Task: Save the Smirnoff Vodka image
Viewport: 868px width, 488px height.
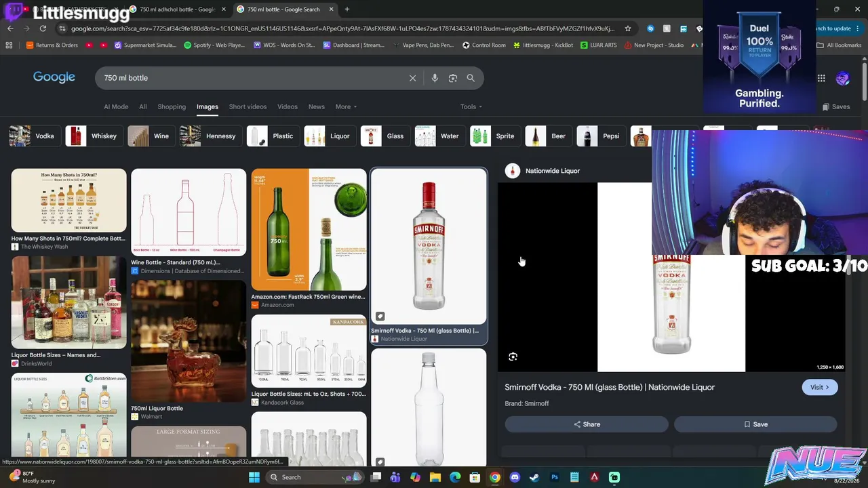Action: (x=755, y=424)
